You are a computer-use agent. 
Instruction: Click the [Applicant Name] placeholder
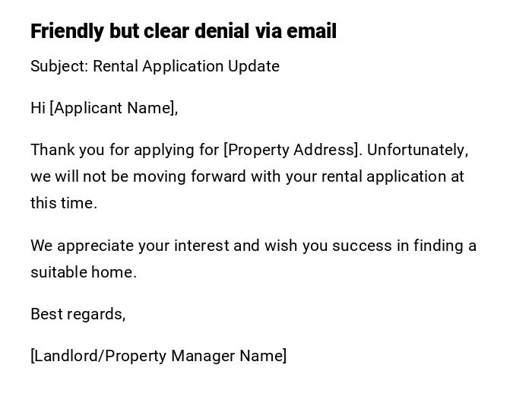pyautogui.click(x=112, y=108)
